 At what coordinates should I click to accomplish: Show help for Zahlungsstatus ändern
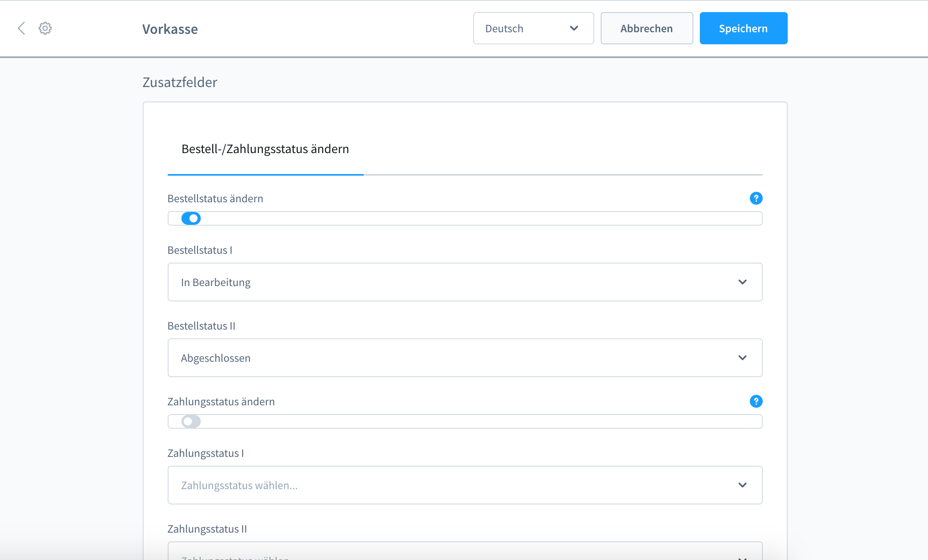(x=756, y=401)
